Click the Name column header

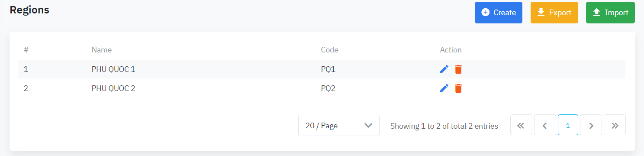102,50
